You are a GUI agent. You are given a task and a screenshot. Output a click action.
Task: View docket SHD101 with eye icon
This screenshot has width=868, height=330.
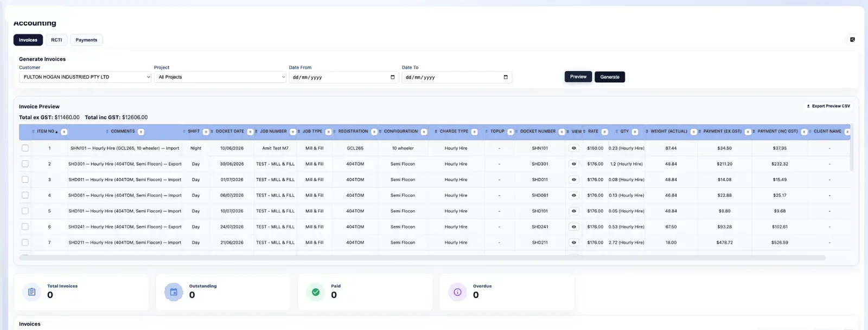[573, 211]
